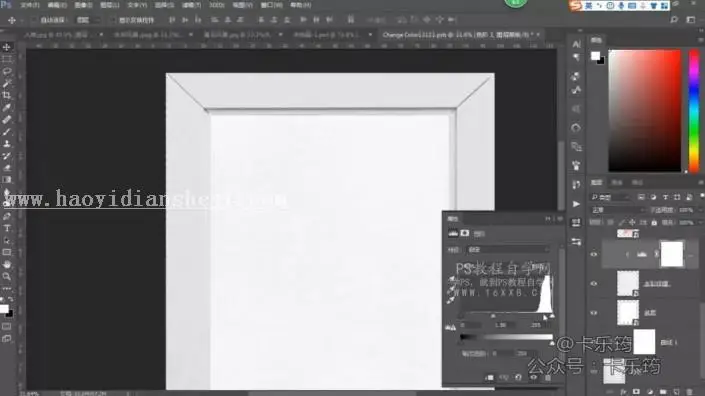
Task: Select the Horizontal Type tool
Action: point(7,228)
